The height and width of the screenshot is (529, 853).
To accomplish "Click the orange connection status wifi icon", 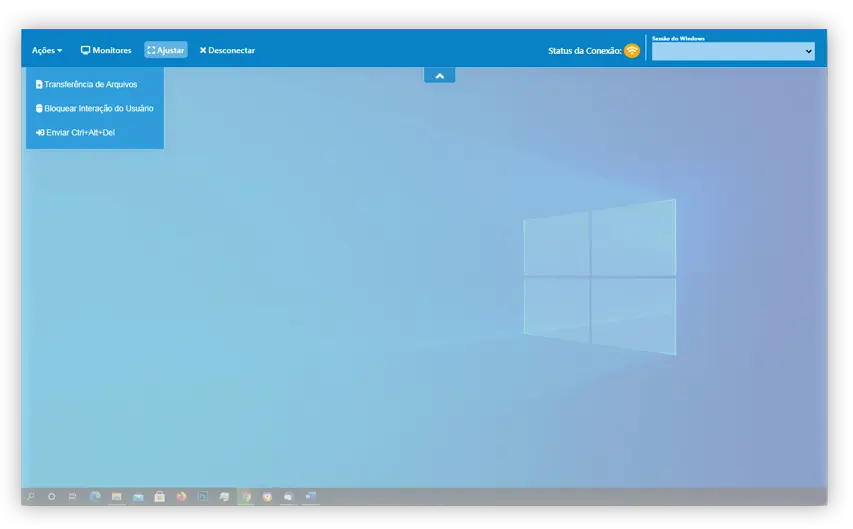I will (632, 51).
